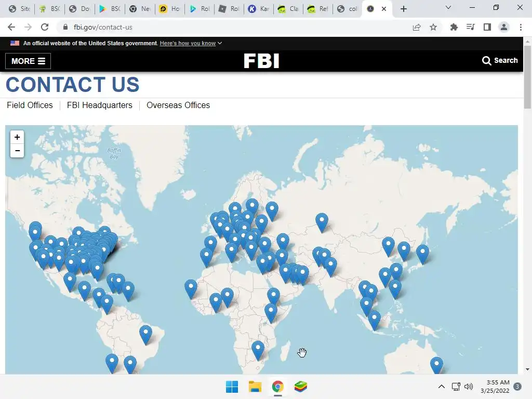Viewport: 532px width, 399px height.
Task: Open the MORE hamburger menu
Action: (28, 61)
